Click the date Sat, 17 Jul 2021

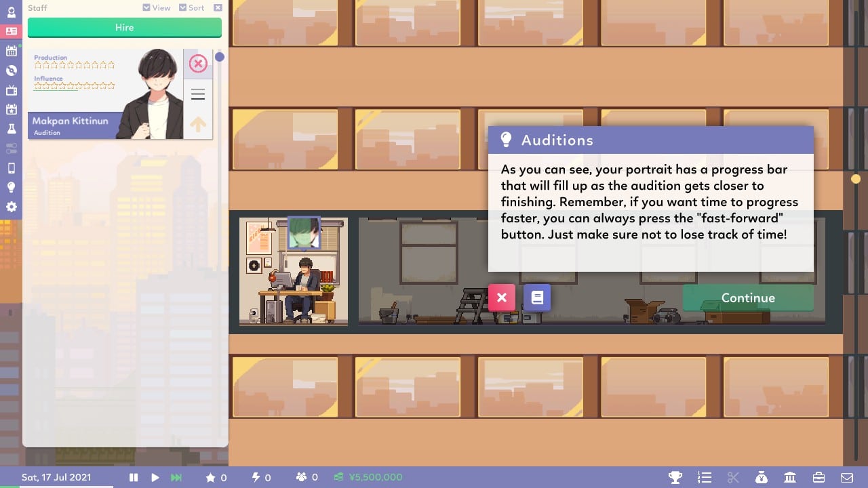click(56, 477)
